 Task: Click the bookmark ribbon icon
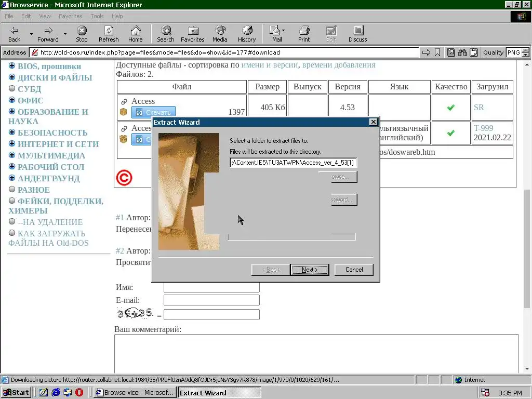tap(437, 52)
